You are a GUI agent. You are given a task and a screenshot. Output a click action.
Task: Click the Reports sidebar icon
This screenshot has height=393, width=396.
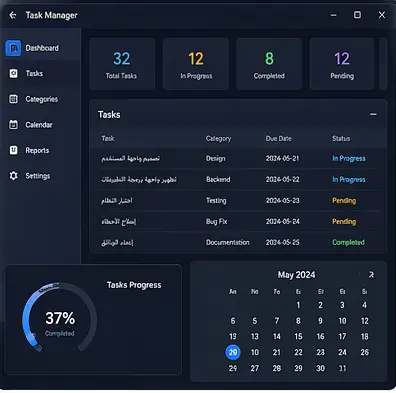[13, 150]
